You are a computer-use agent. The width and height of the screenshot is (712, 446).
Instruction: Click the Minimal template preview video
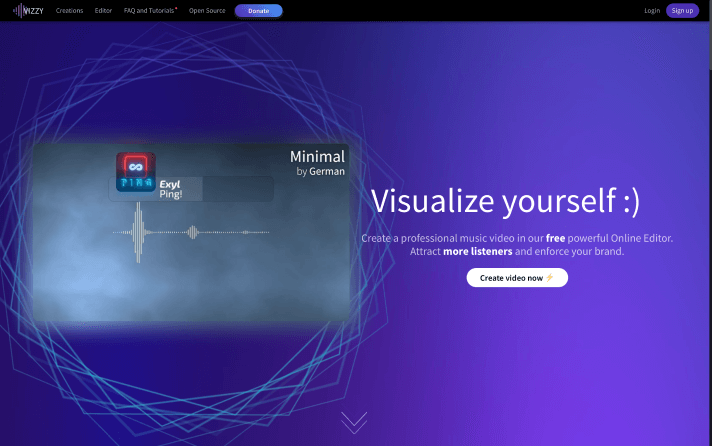click(x=191, y=233)
